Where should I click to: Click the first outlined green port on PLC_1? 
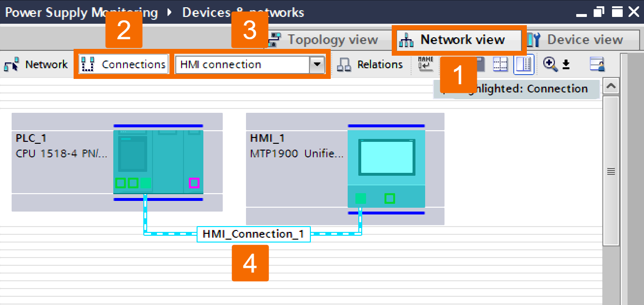[121, 183]
